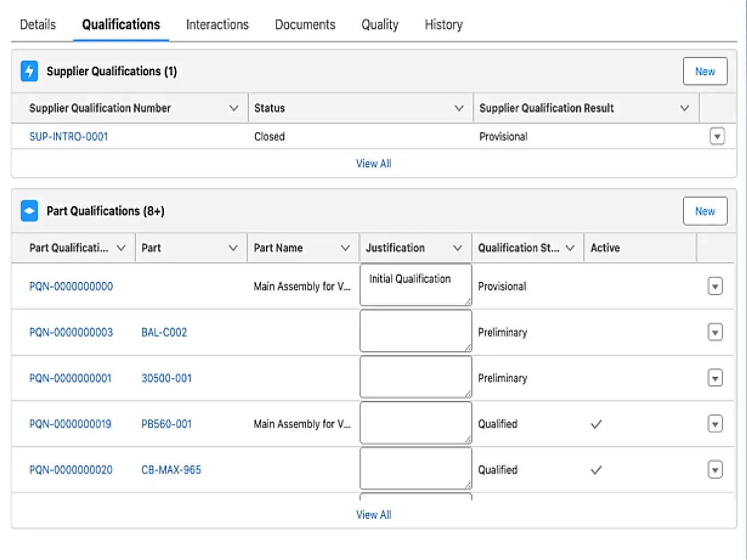Click New in Supplier Qualifications
Viewport: 747px width, 560px height.
click(x=705, y=72)
